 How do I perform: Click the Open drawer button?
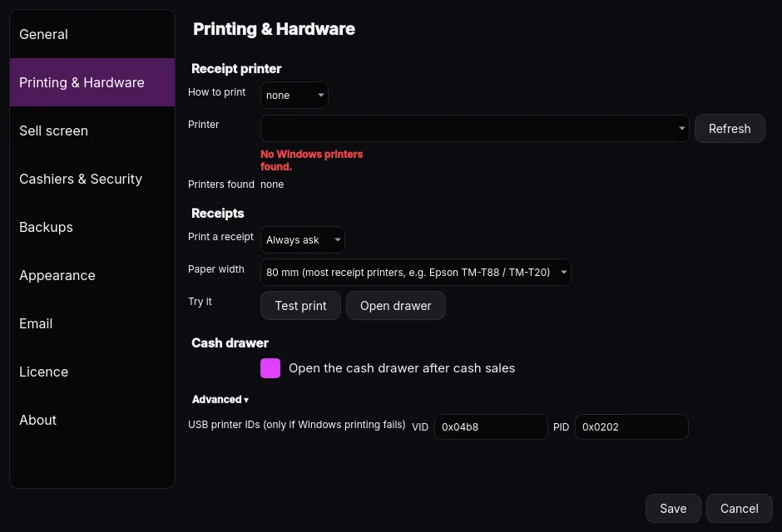396,306
